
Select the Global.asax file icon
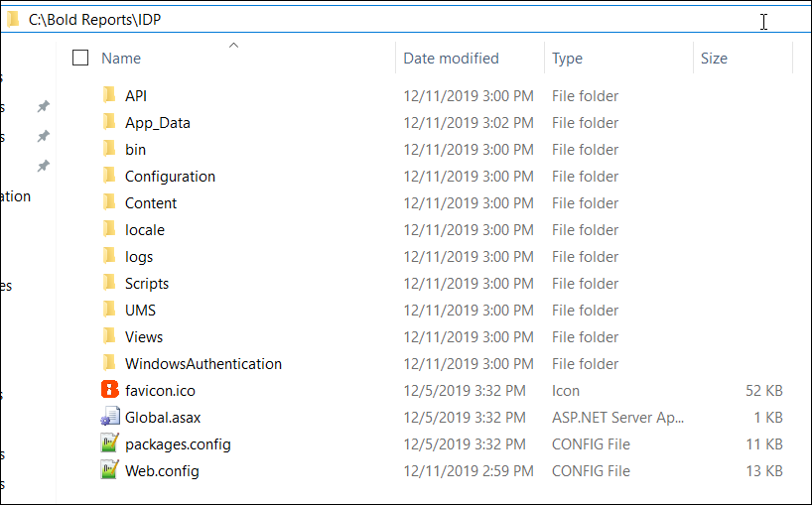click(110, 417)
